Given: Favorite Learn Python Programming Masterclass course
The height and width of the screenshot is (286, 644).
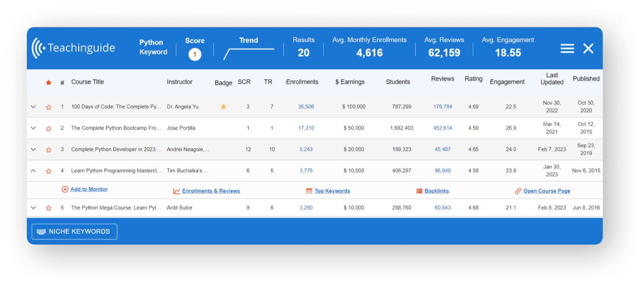Looking at the screenshot, I should point(49,171).
